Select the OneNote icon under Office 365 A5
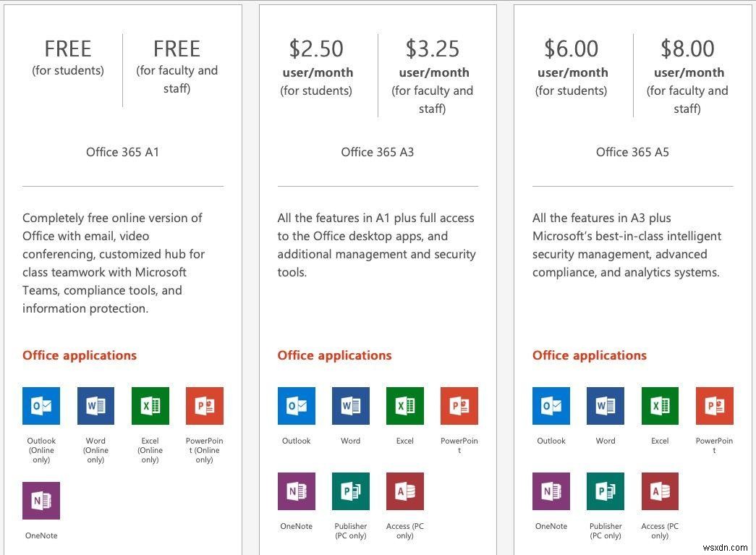The height and width of the screenshot is (555, 756). (551, 491)
